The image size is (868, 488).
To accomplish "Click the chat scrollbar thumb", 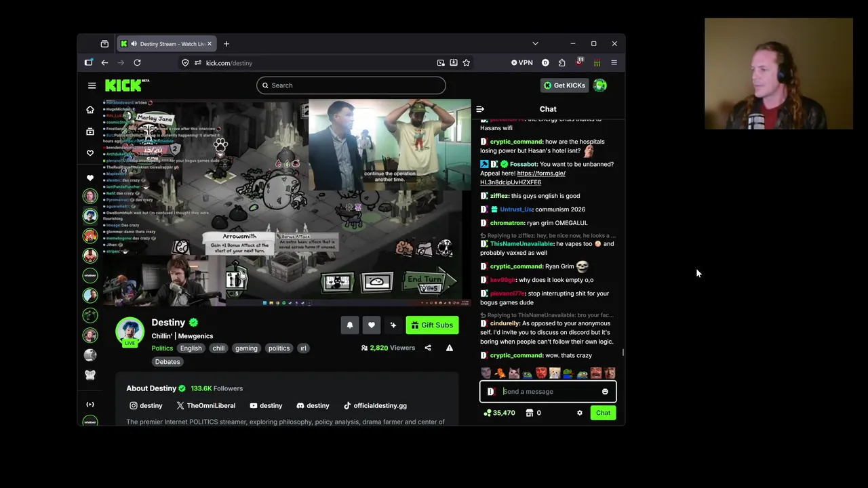I will click(x=623, y=352).
